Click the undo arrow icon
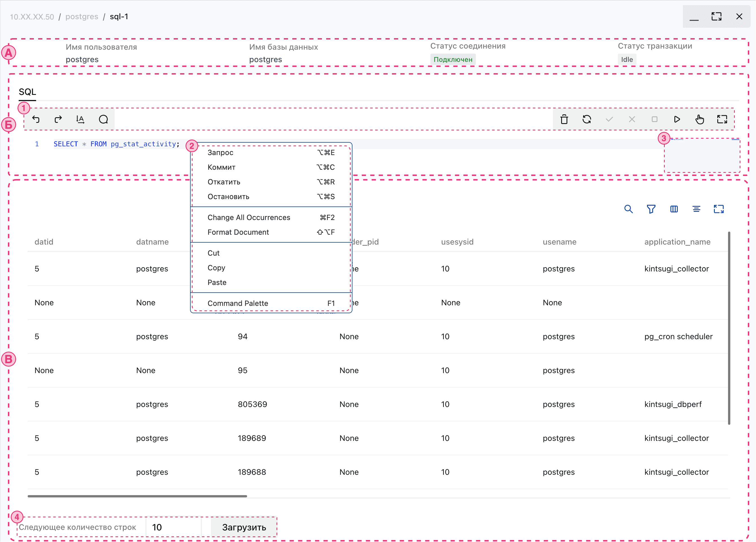 [x=36, y=119]
